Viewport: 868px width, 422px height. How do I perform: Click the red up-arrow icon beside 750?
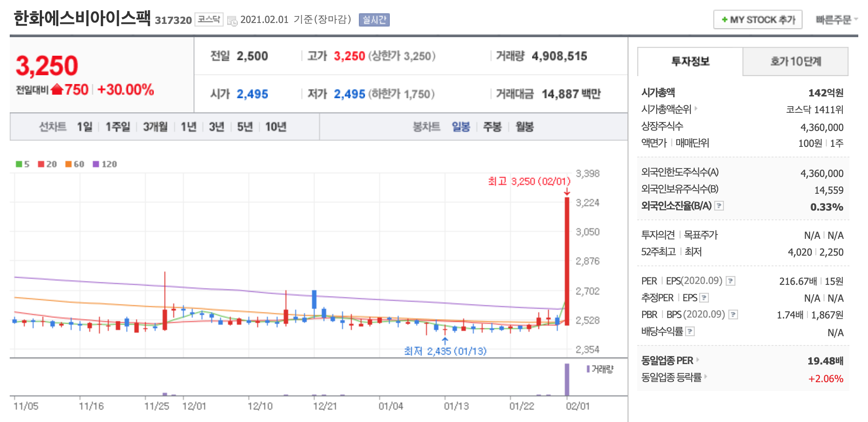pos(57,89)
